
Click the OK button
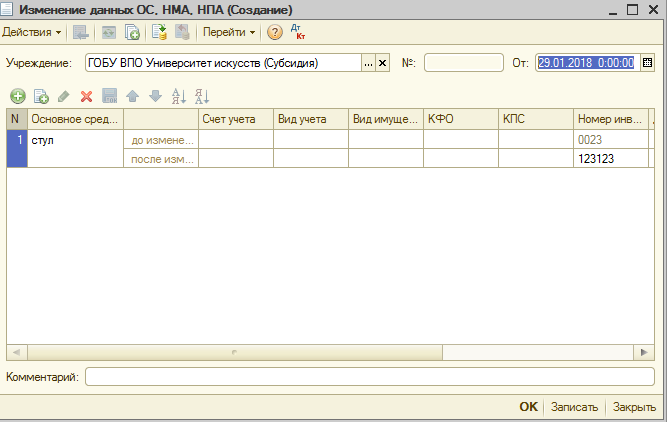[x=528, y=407]
